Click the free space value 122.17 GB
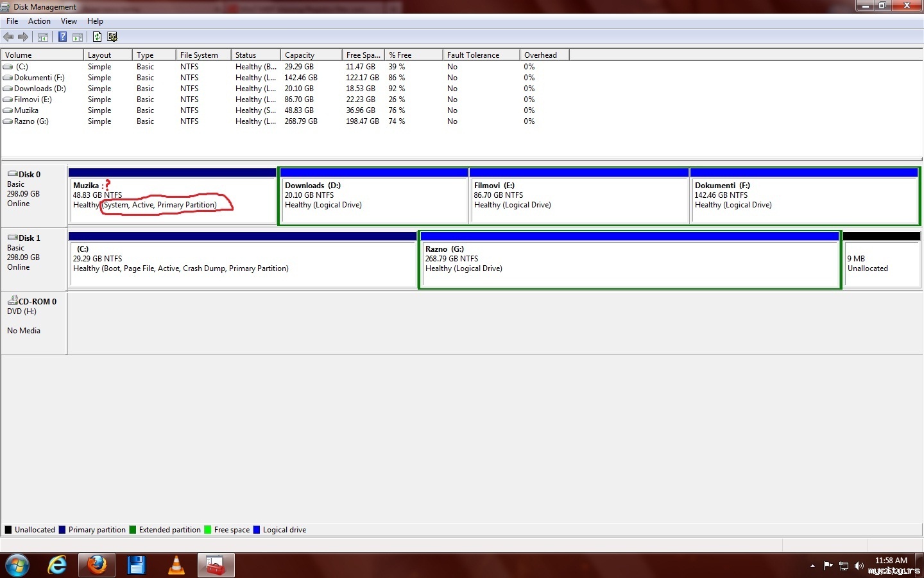 [363, 78]
